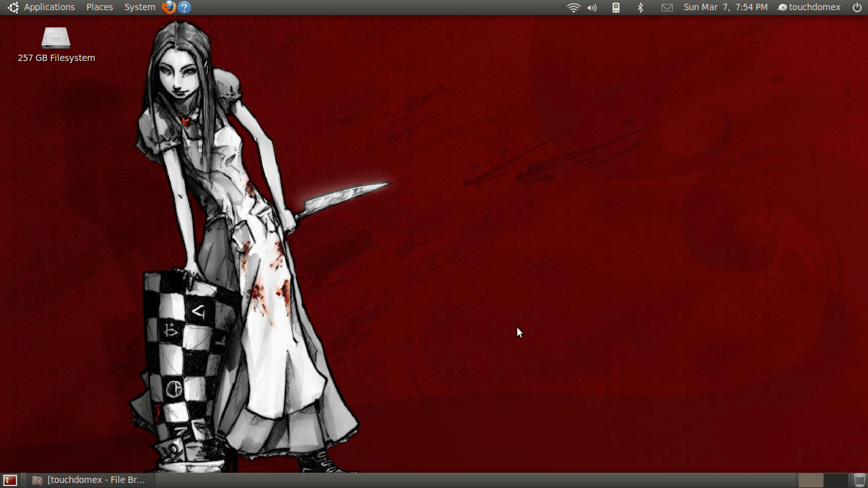Click the Show Desktop button in bottom panel
The image size is (868, 488).
pyautogui.click(x=10, y=480)
